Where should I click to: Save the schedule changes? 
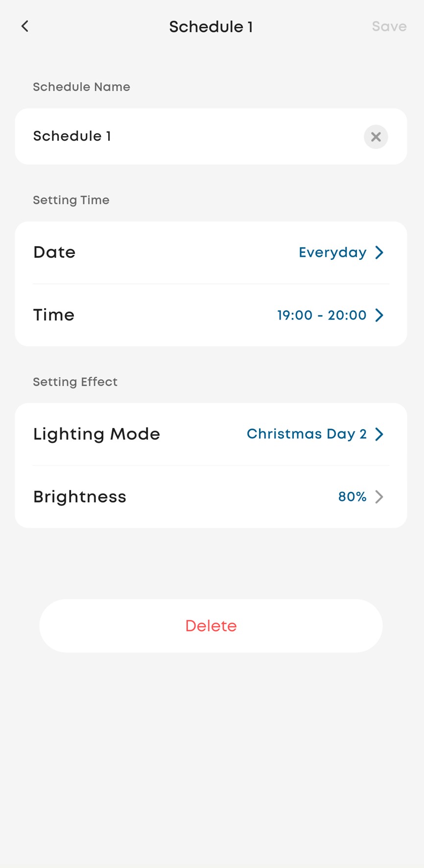[389, 26]
